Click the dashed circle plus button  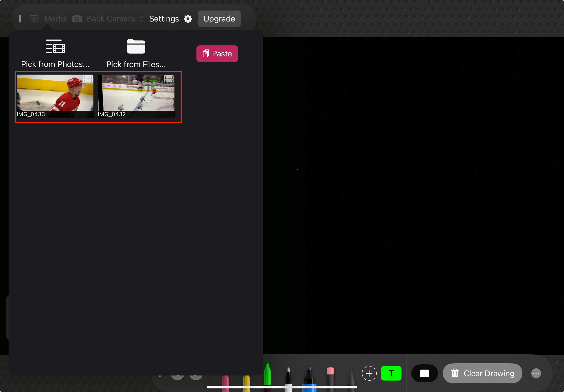pyautogui.click(x=369, y=373)
